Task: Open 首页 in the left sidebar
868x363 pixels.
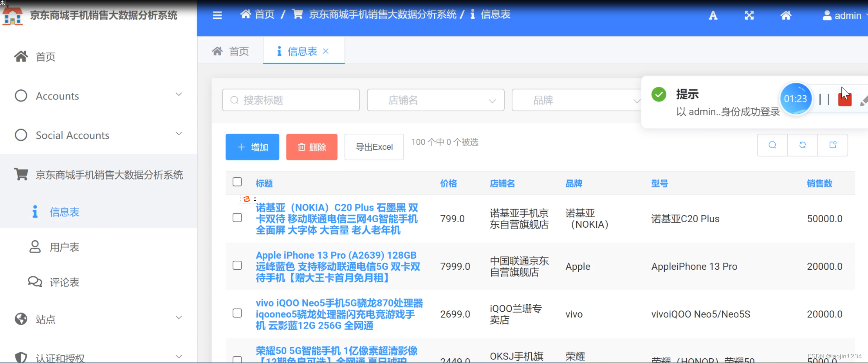Action: pyautogui.click(x=98, y=57)
